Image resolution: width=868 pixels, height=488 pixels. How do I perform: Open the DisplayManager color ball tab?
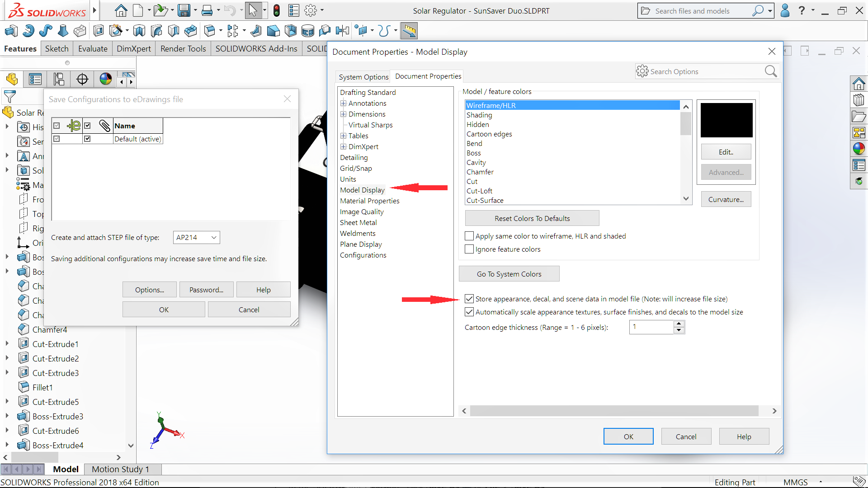(x=105, y=80)
